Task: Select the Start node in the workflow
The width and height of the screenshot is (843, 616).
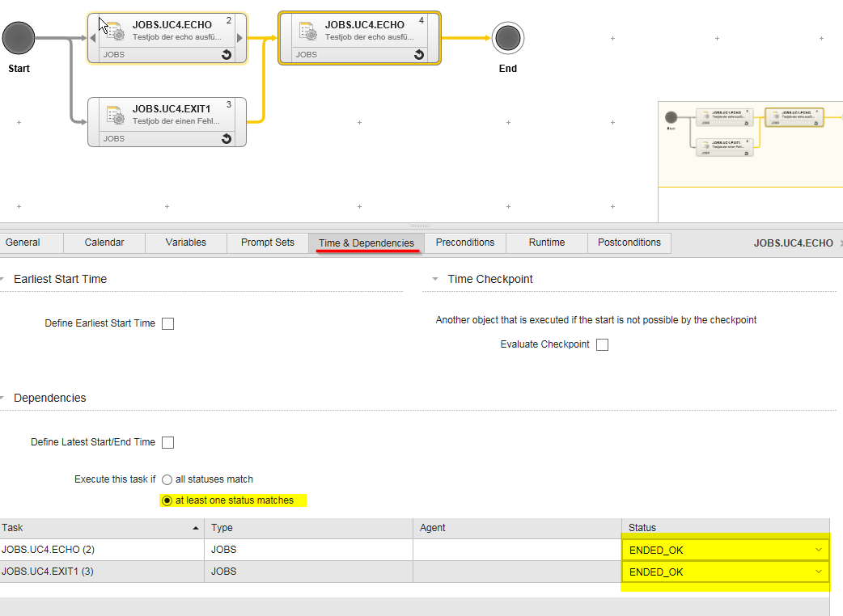Action: pyautogui.click(x=18, y=37)
